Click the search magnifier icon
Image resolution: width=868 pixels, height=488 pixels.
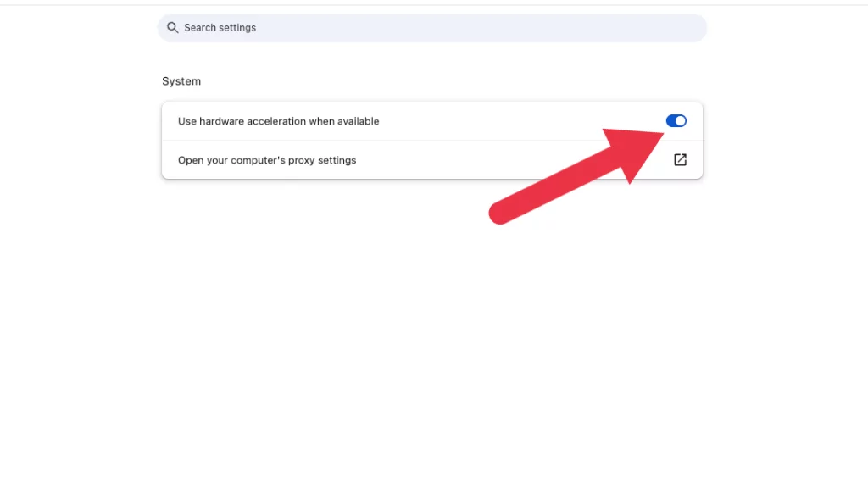pos(172,28)
